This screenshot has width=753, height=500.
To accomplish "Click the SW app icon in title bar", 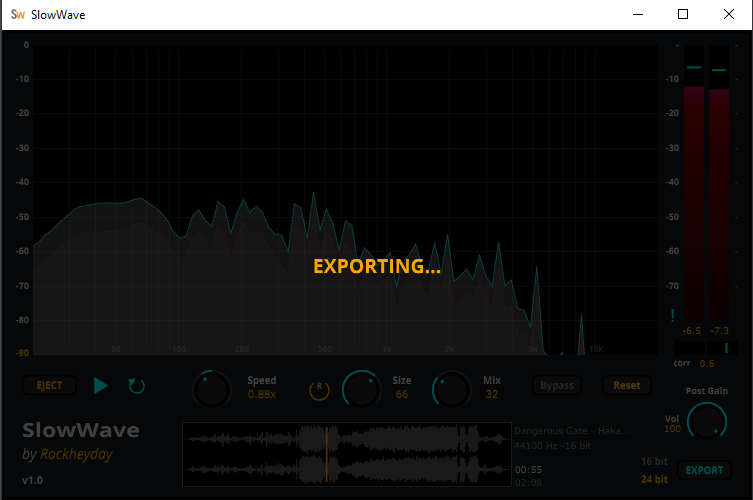I will tap(18, 15).
